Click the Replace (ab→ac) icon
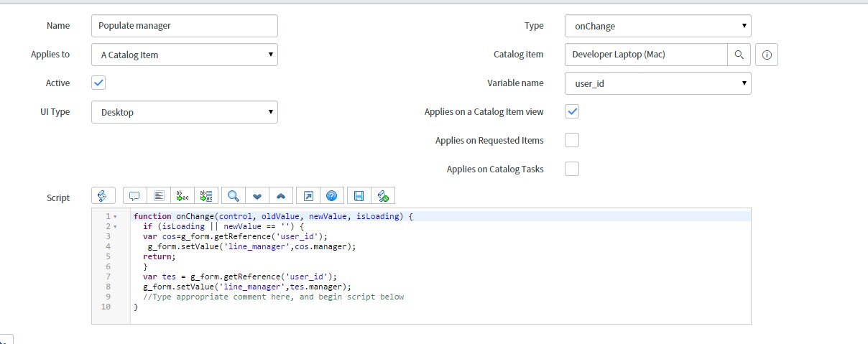868x344 pixels. point(183,195)
